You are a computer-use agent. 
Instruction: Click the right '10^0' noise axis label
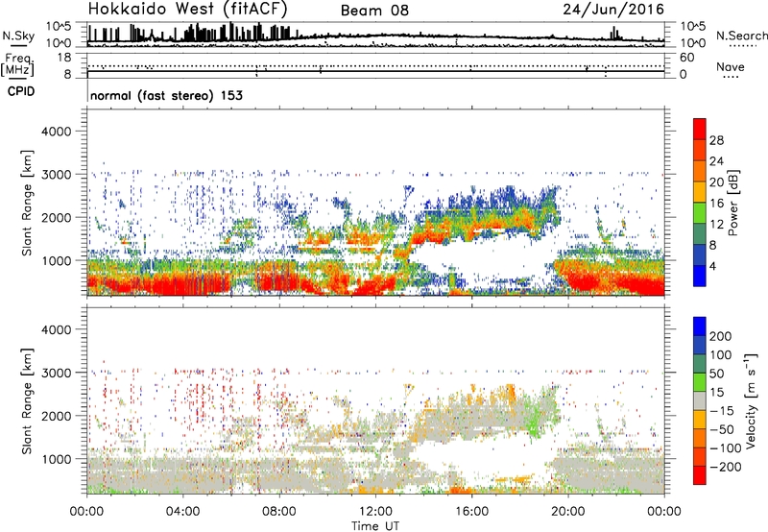click(x=693, y=43)
